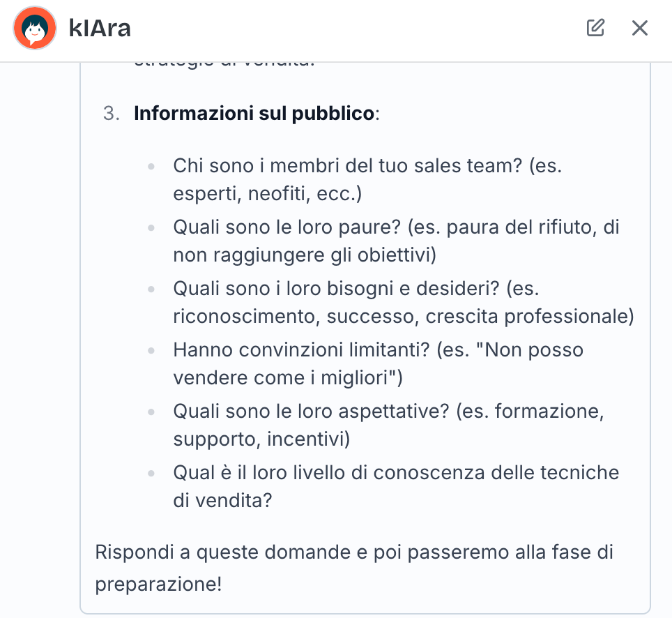Click the "Hanno convinzioni limitanti?" question
672x618 pixels.
301,349
